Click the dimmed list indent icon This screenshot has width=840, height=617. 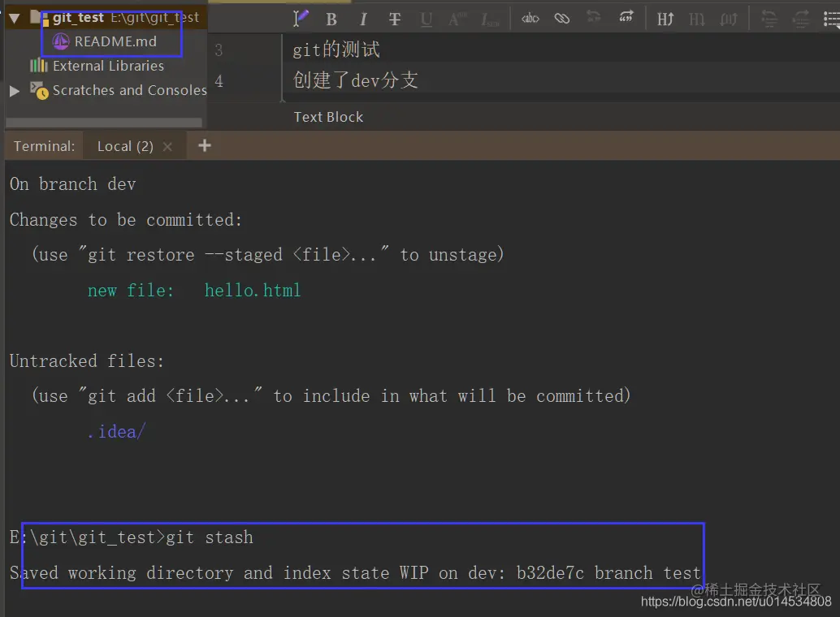point(801,19)
